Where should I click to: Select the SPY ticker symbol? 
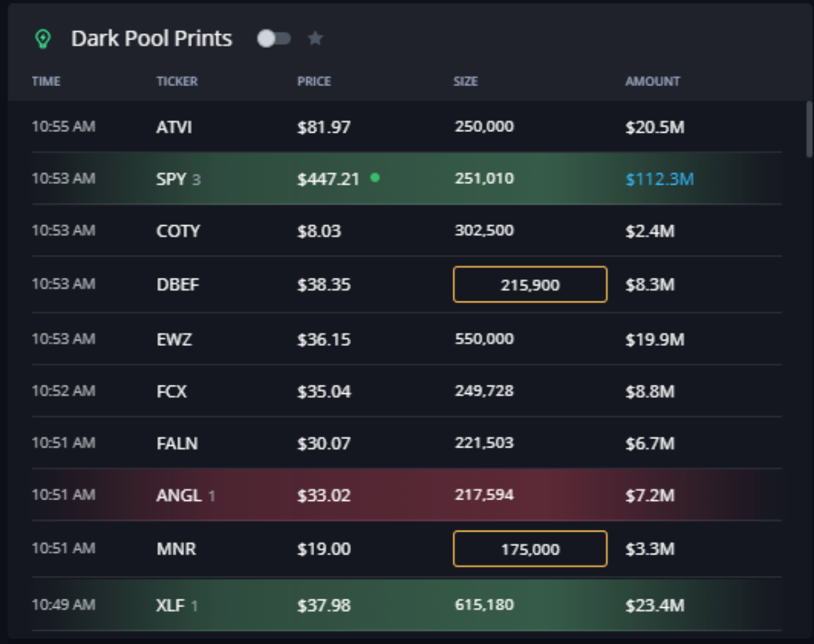pyautogui.click(x=171, y=179)
